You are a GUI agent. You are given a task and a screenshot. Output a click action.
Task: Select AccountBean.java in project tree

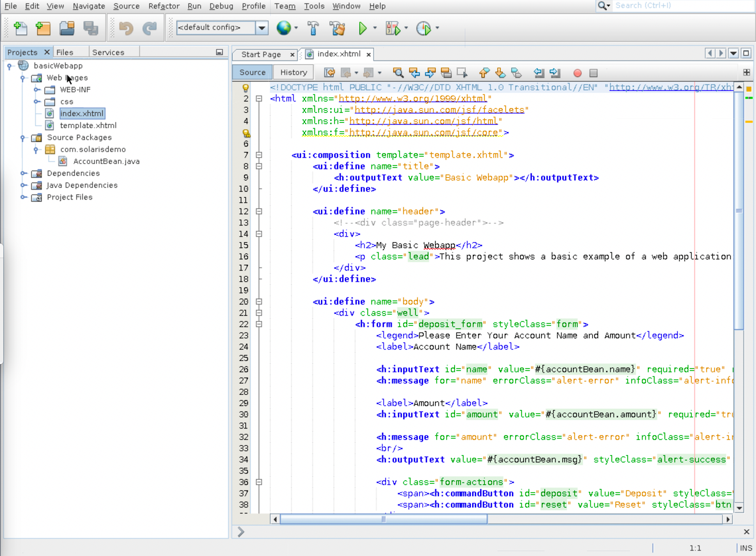(106, 161)
